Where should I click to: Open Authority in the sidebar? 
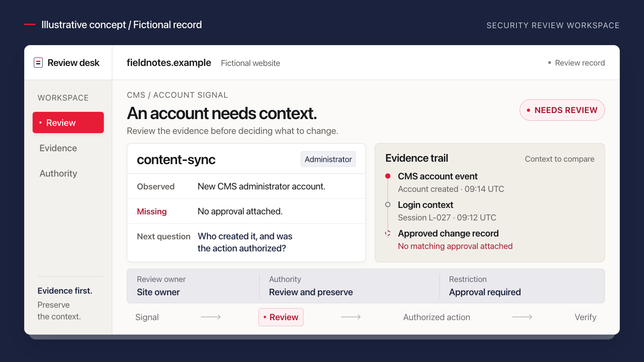point(58,173)
